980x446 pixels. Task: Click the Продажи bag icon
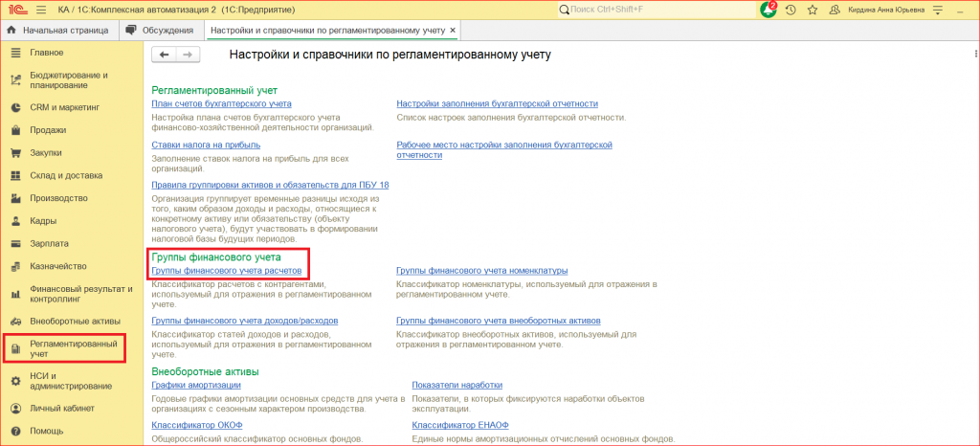(x=17, y=130)
